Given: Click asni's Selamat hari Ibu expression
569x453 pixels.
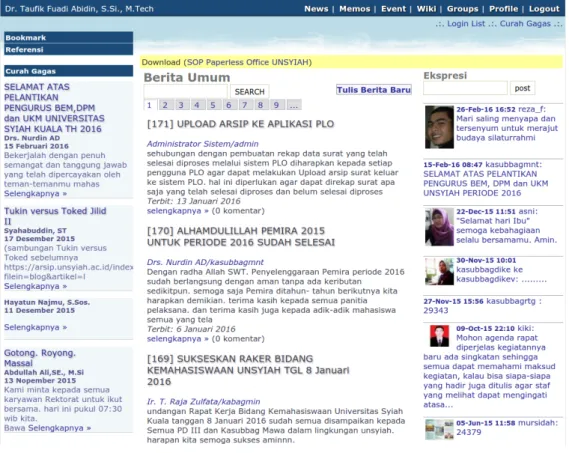Looking at the screenshot, I should click(506, 230).
